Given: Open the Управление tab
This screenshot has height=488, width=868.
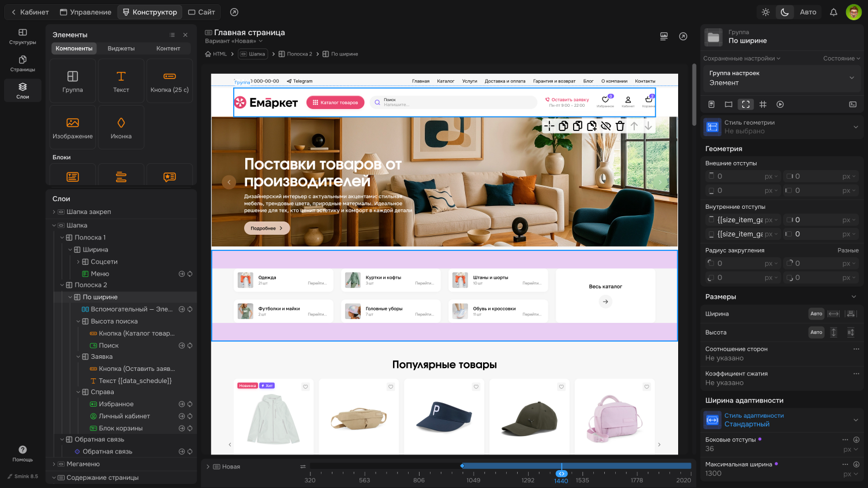Looking at the screenshot, I should click(85, 12).
